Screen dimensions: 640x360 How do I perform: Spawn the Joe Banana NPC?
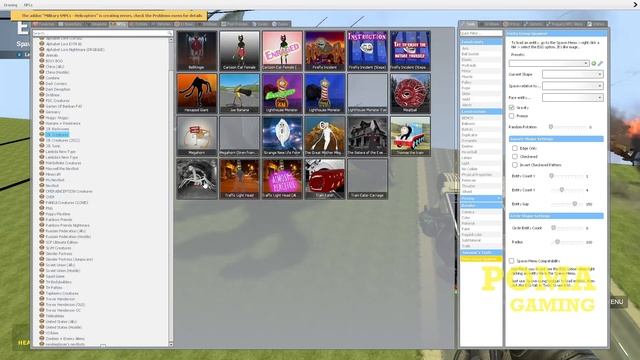[x=239, y=93]
